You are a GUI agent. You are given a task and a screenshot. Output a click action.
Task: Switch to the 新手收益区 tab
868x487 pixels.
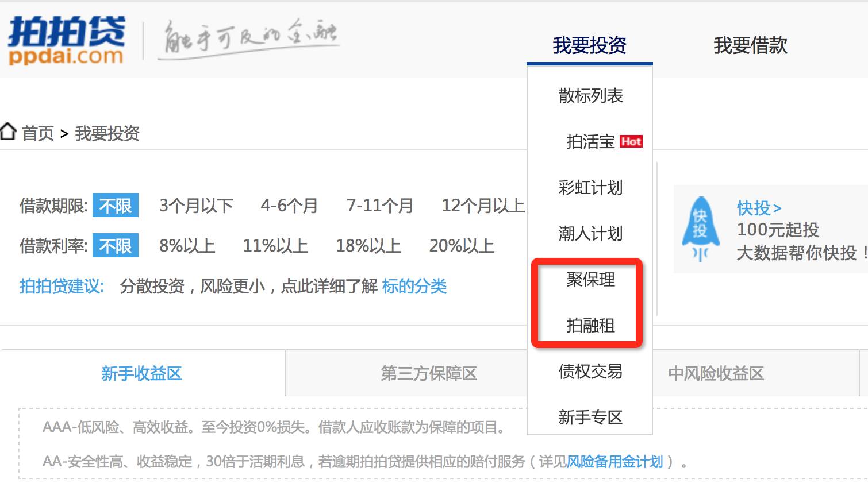coord(142,373)
